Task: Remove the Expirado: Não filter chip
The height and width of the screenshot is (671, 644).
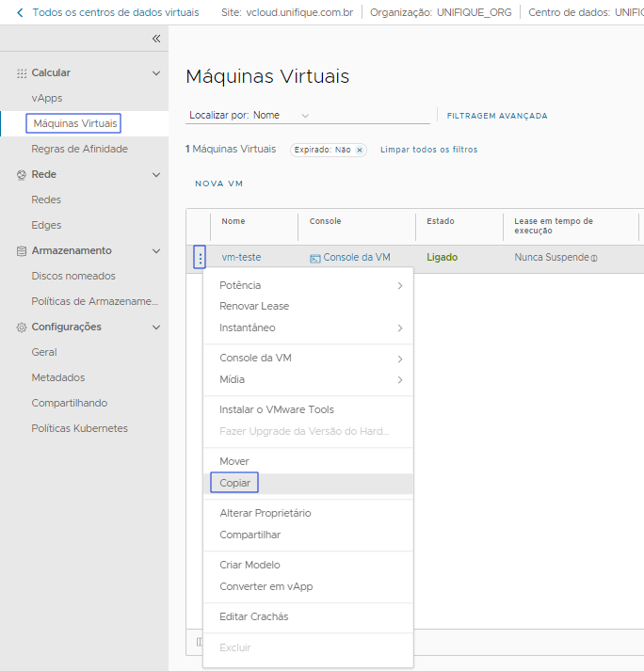Action: point(360,150)
